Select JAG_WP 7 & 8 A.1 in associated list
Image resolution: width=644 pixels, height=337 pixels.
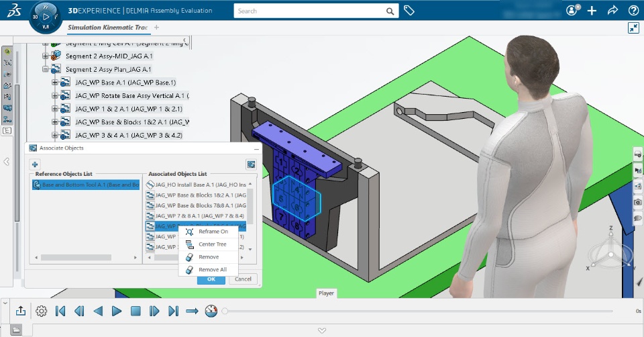pos(197,215)
